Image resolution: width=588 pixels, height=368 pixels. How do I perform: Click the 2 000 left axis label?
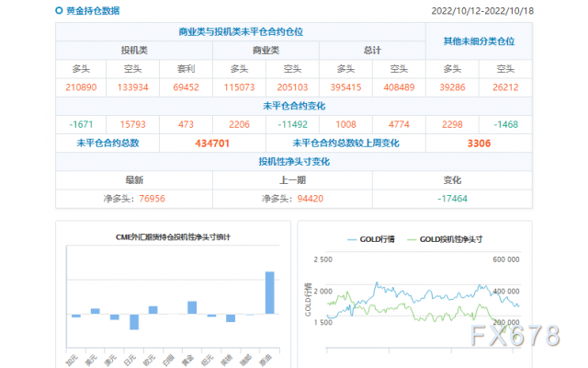pyautogui.click(x=322, y=292)
